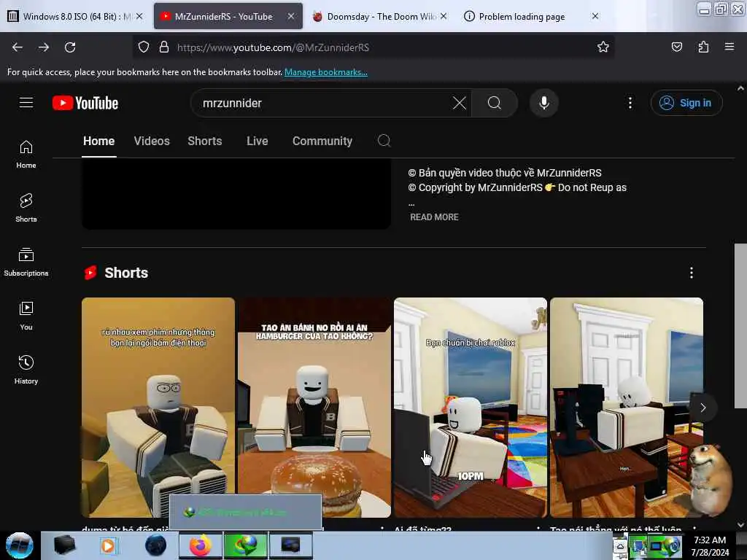Screen dimensions: 747x560
Task: Select the channel Home tab
Action: click(99, 141)
